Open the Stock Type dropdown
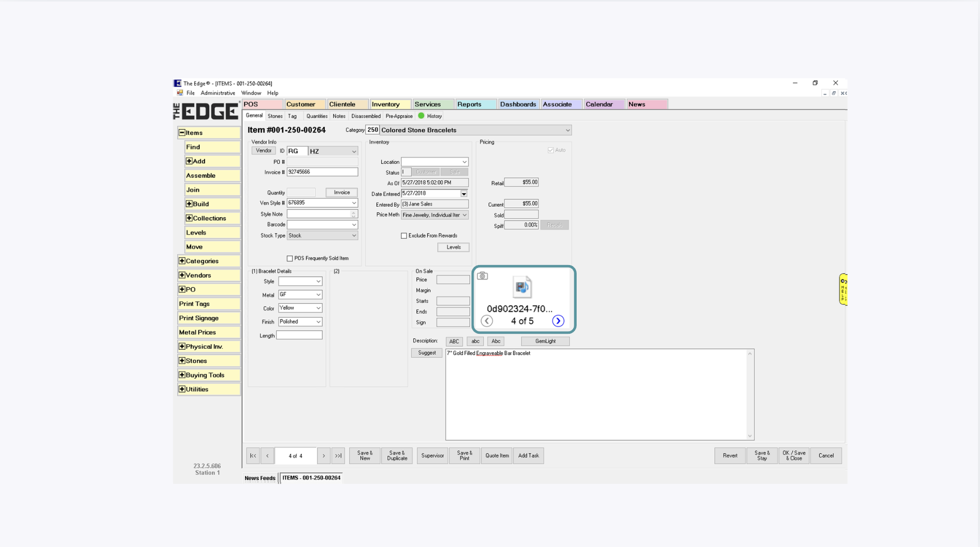The width and height of the screenshot is (980, 547). tap(354, 236)
